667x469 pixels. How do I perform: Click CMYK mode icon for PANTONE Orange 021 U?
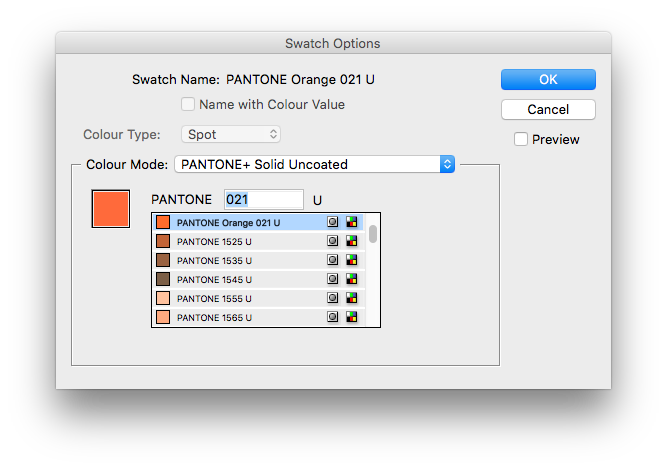coord(351,222)
